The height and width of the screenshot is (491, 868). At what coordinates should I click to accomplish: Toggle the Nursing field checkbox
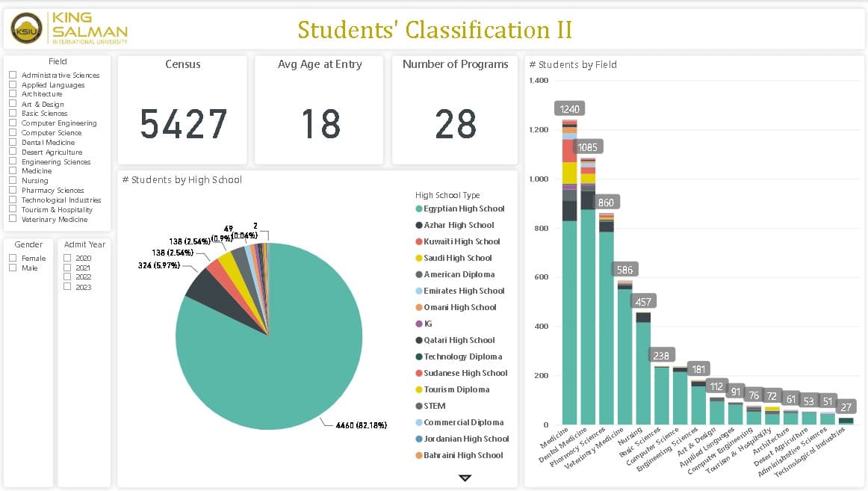click(x=13, y=180)
